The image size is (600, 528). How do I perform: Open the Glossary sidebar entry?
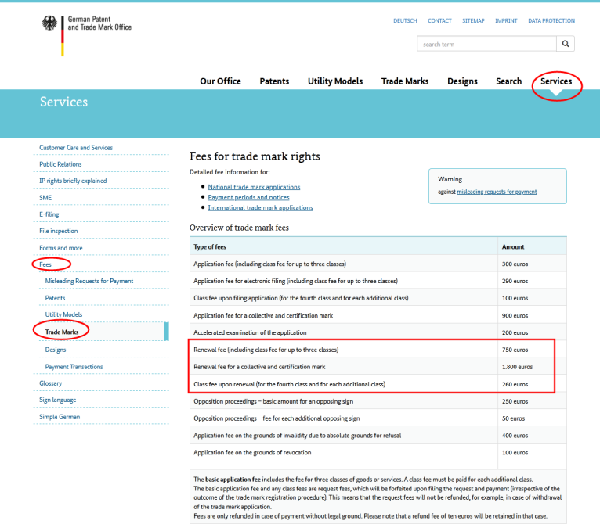[x=50, y=383]
